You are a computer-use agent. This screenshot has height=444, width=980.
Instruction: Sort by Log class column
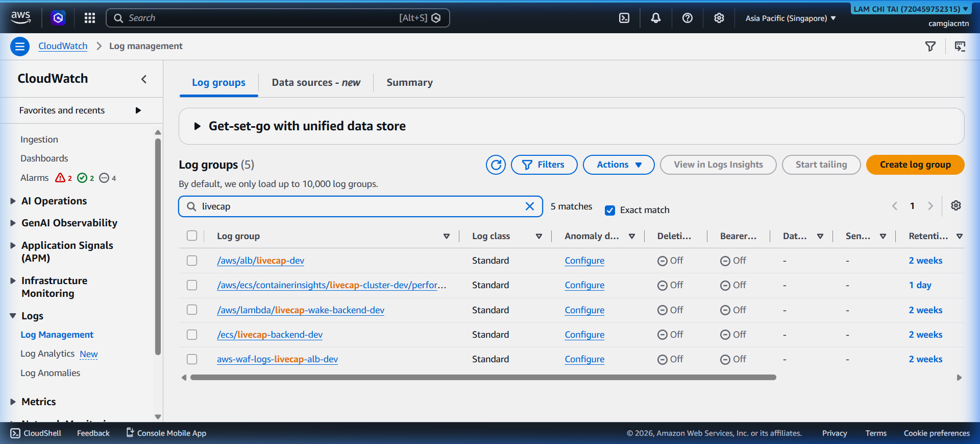(538, 236)
